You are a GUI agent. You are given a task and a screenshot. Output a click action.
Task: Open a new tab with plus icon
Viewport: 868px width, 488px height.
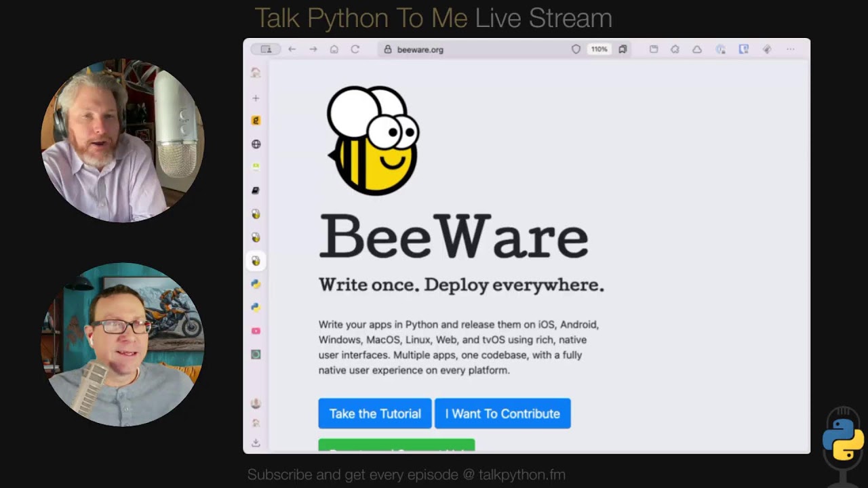256,98
